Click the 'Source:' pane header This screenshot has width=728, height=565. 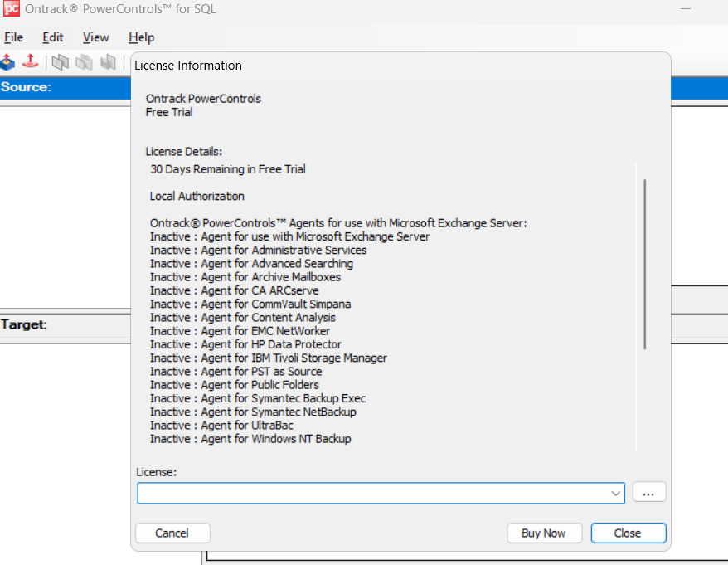[26, 87]
